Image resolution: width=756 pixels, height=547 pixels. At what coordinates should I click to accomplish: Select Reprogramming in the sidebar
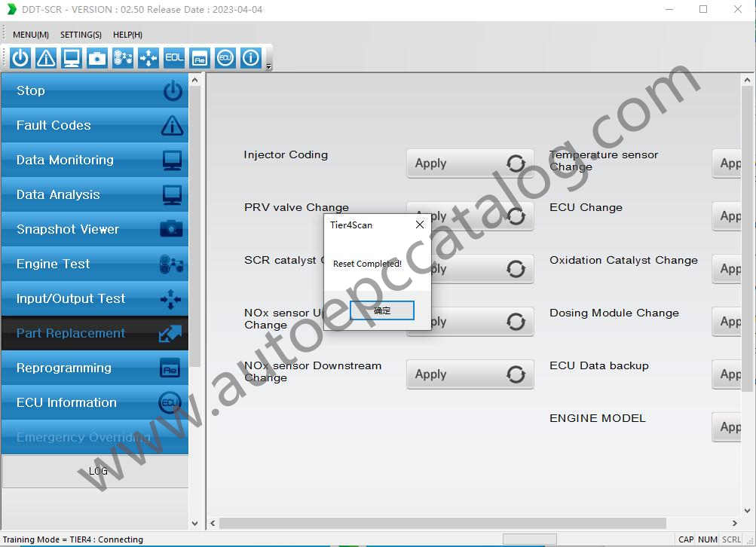pyautogui.click(x=95, y=368)
